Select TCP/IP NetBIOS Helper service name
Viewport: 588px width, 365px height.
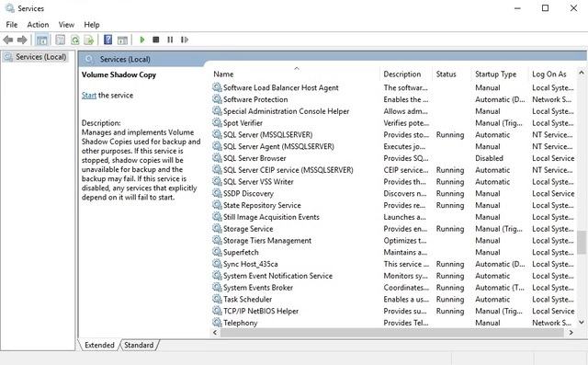pyautogui.click(x=261, y=311)
